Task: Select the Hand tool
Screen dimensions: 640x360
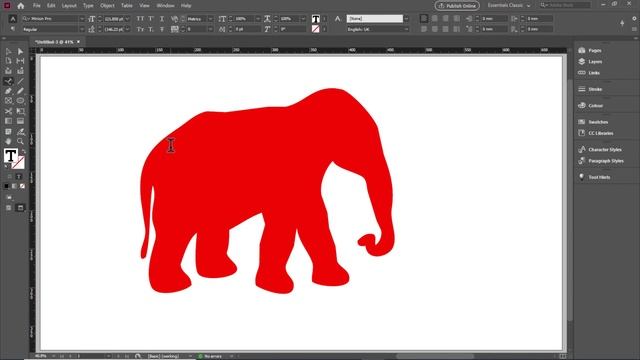Action: 8,141
